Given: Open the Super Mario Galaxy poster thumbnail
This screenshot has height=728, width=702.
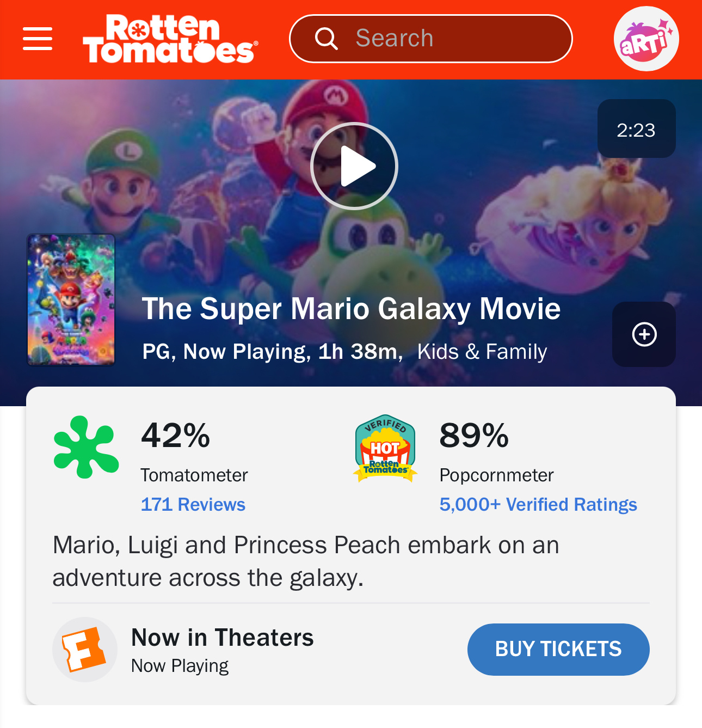Looking at the screenshot, I should tap(71, 299).
